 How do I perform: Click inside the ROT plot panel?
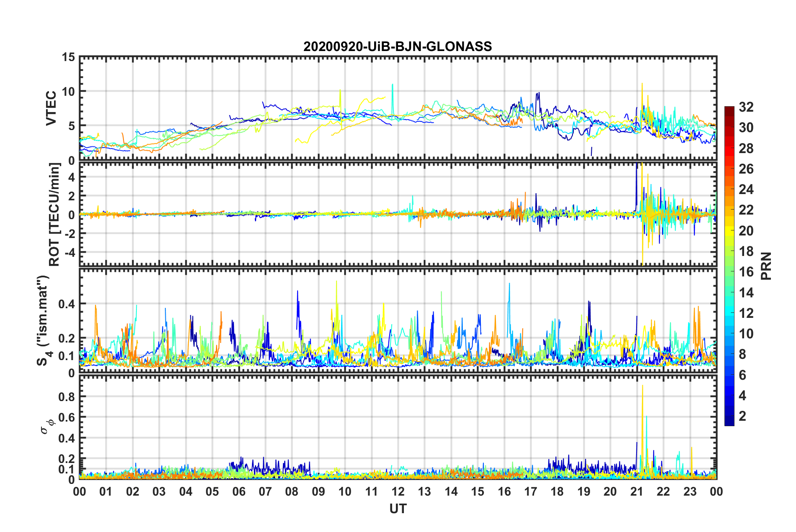[398, 214]
